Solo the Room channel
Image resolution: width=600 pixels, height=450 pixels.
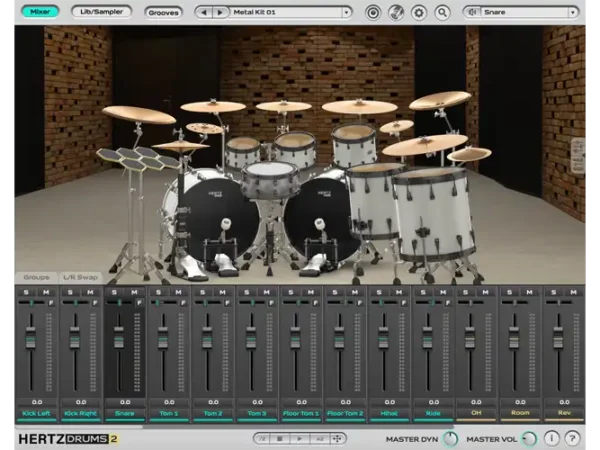coord(509,292)
